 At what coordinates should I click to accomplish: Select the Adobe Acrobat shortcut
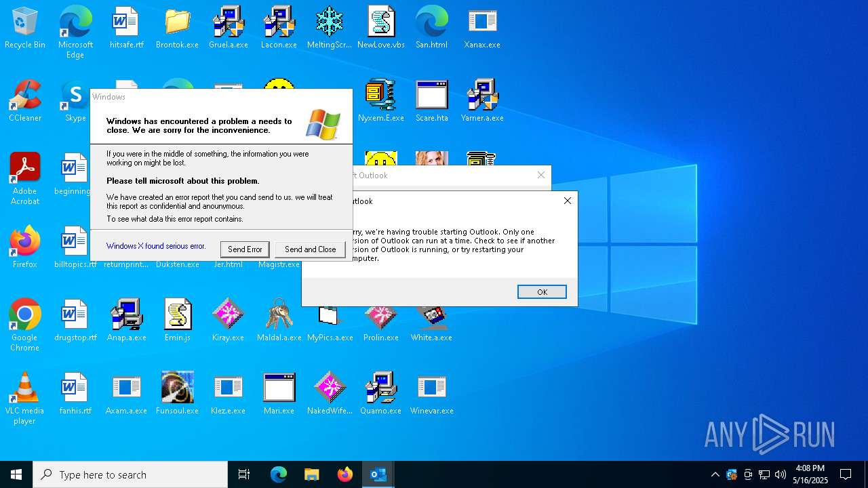tap(25, 179)
